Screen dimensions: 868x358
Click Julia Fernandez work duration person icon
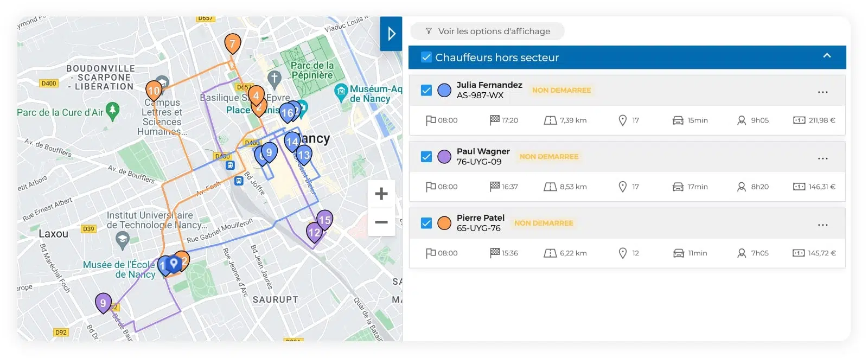[742, 120]
